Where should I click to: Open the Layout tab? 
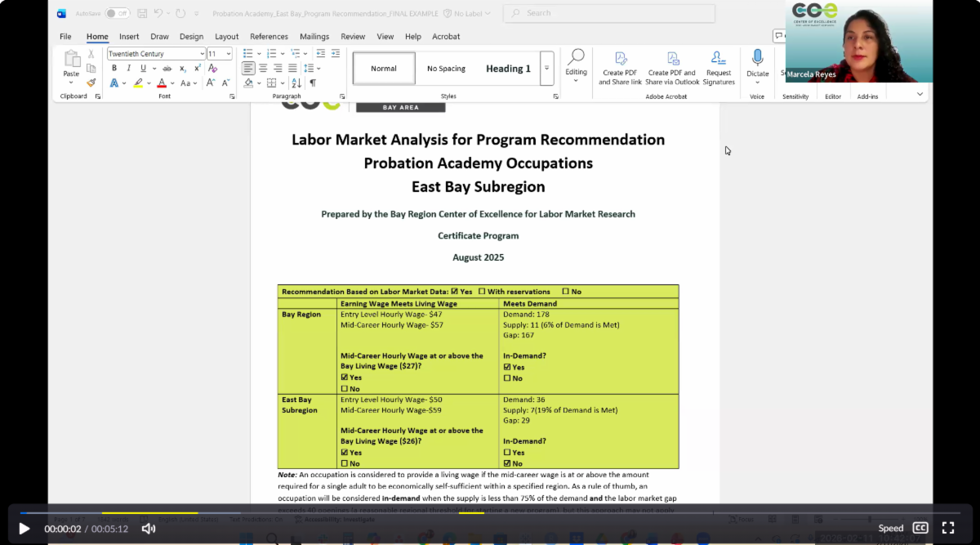pyautogui.click(x=227, y=37)
